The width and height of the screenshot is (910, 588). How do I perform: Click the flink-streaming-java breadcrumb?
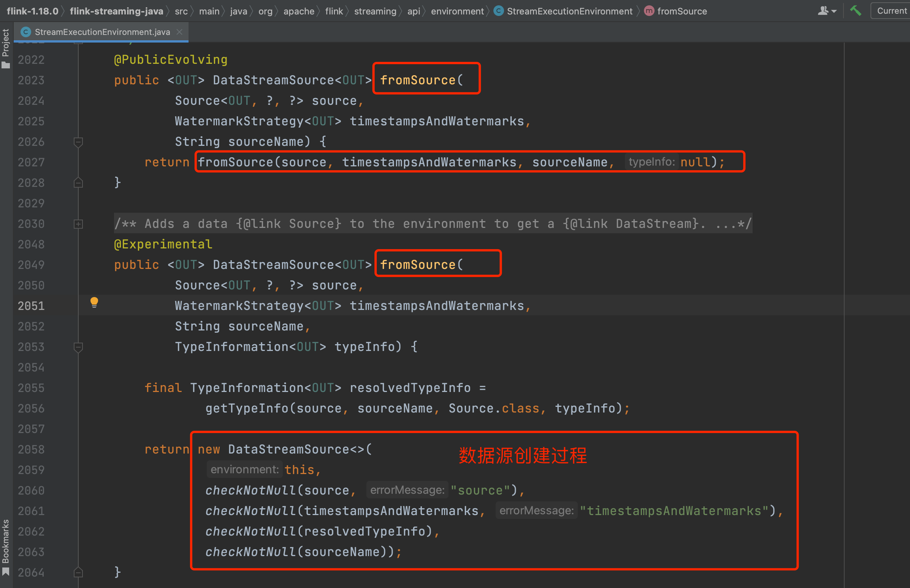117,11
